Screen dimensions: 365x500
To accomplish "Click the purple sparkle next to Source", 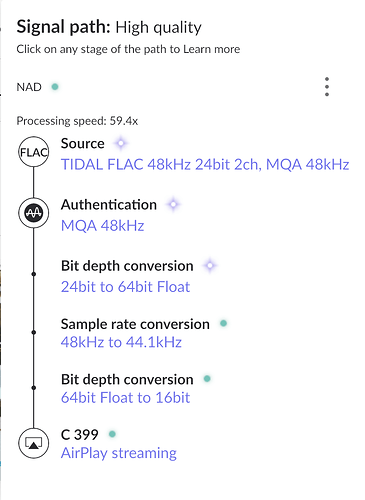I will point(121,143).
